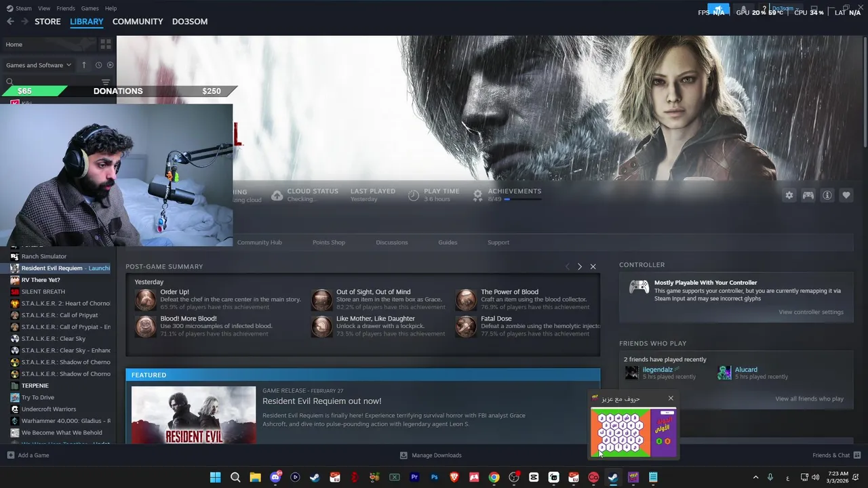Open Premiere Pro from the taskbar
This screenshot has height=488, width=868.
(x=414, y=477)
